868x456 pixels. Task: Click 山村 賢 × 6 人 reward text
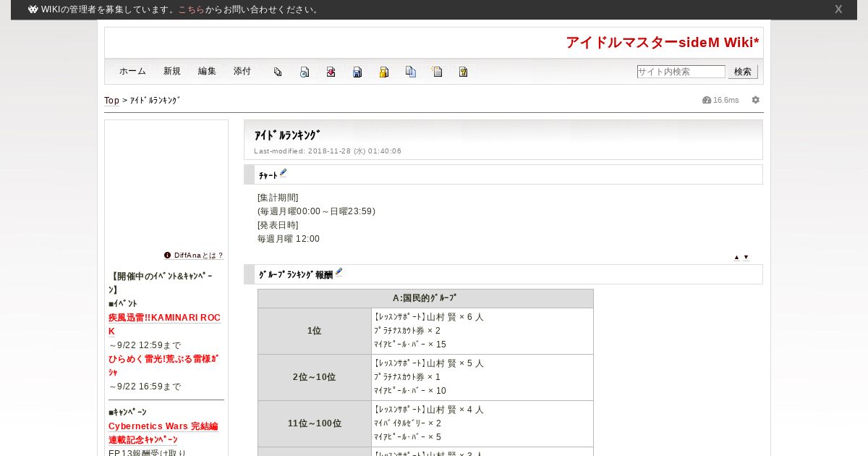point(455,317)
